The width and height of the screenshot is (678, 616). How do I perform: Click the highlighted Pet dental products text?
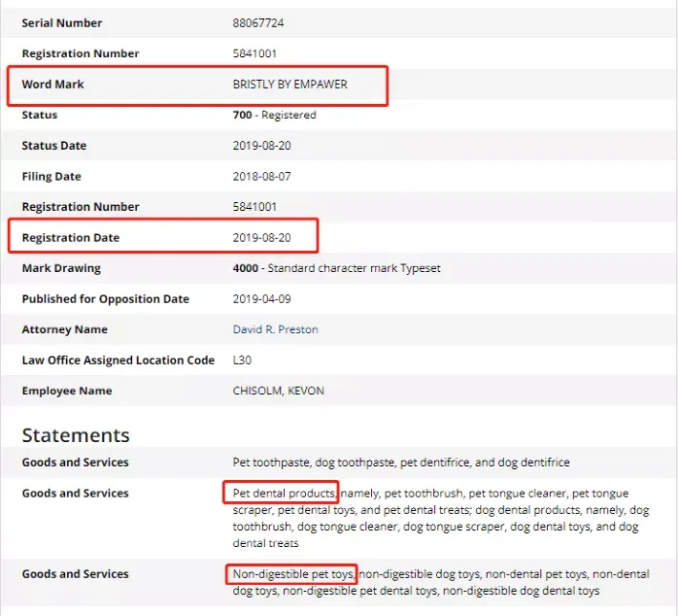pos(284,494)
